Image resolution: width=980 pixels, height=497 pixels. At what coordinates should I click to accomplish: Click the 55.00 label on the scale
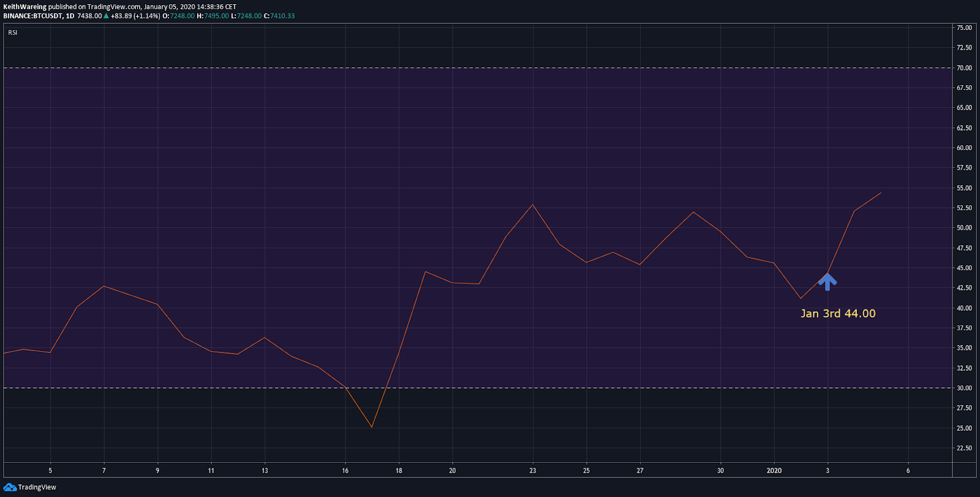pos(965,188)
